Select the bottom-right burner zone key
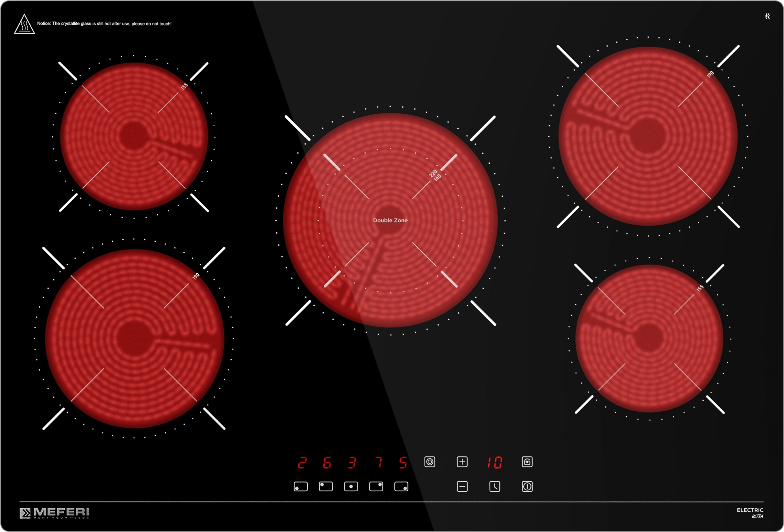 pos(401,487)
